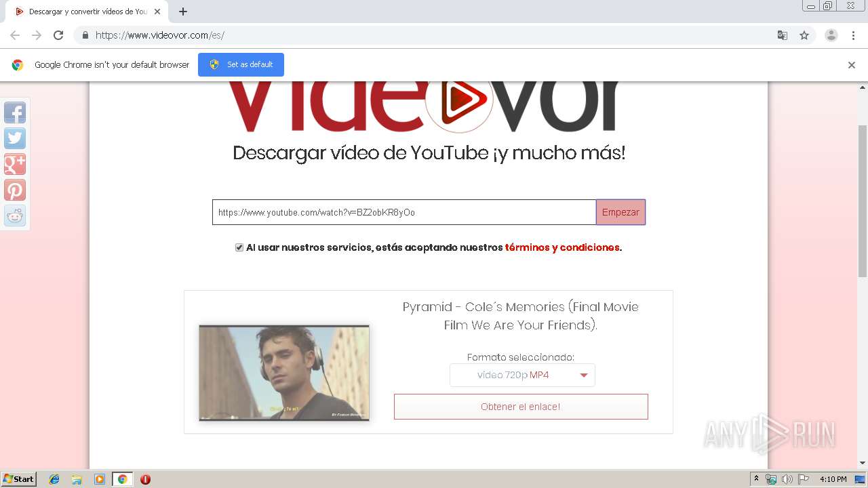Image resolution: width=868 pixels, height=488 pixels.
Task: Open términos y condiciones link
Action: 562,247
